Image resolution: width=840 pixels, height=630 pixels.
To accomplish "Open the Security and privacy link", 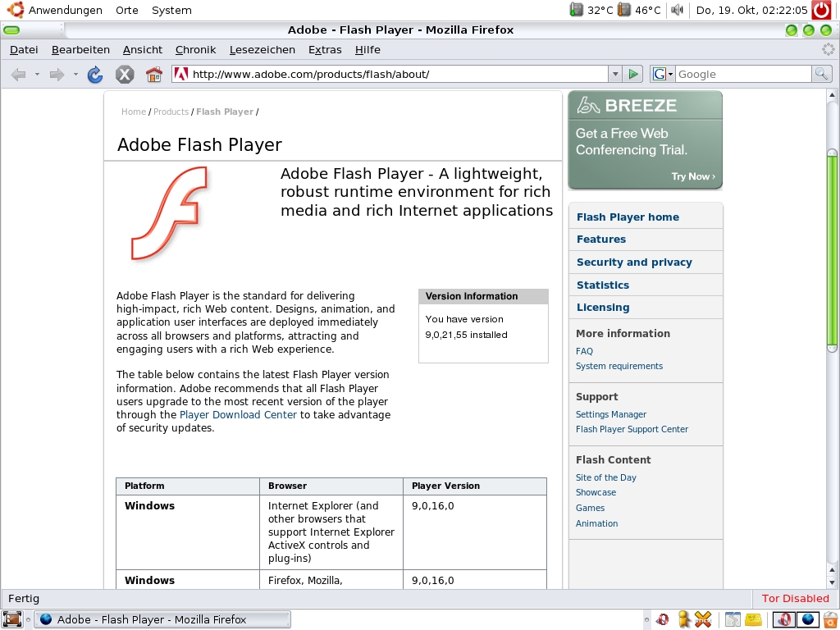I will [x=634, y=262].
